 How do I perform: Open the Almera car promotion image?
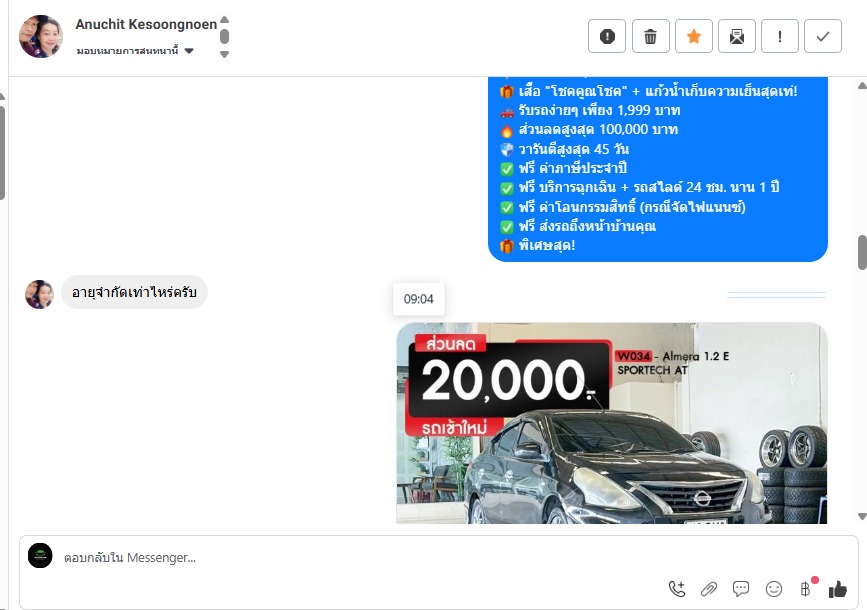point(612,423)
